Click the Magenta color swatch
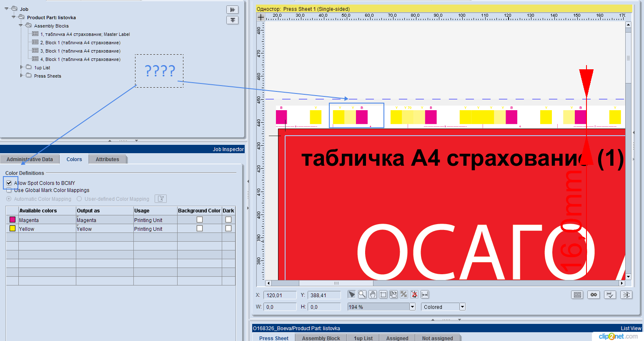Image resolution: width=644 pixels, height=341 pixels. click(13, 220)
